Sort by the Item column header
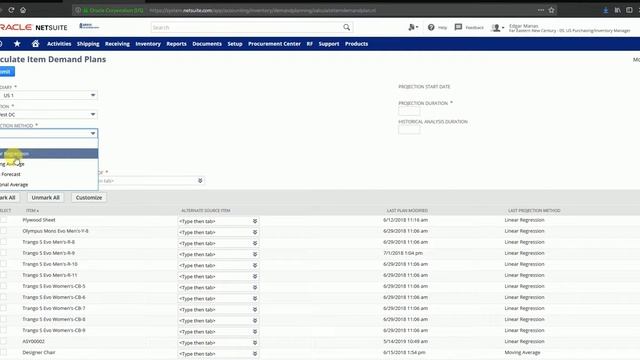Screen dimensions: 640x360 click(x=33, y=211)
